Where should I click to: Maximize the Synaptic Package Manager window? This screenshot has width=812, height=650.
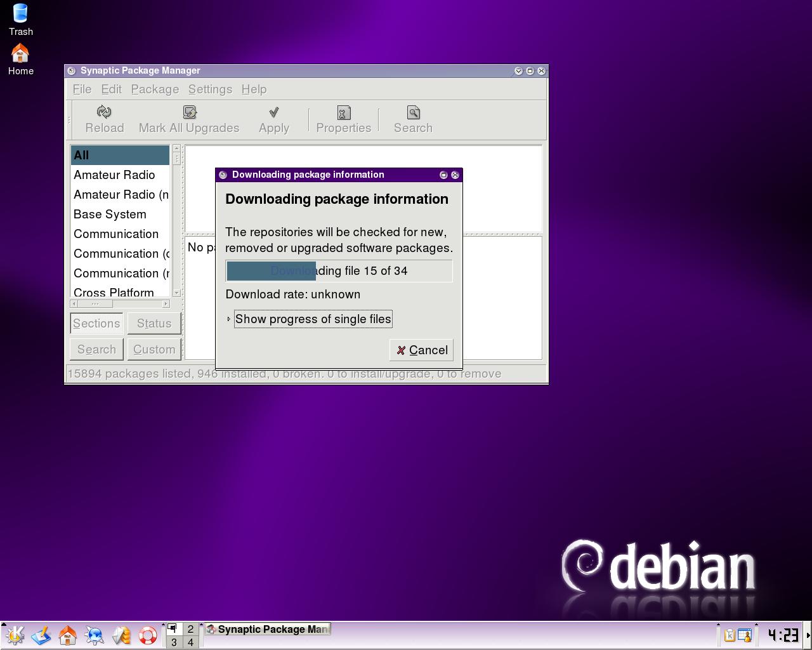coord(530,71)
